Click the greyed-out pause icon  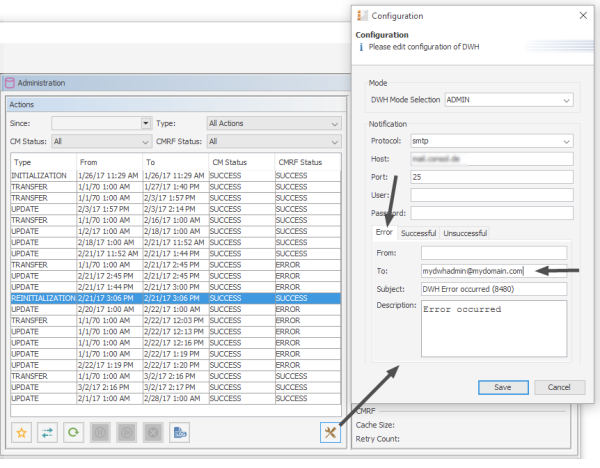pos(100,432)
